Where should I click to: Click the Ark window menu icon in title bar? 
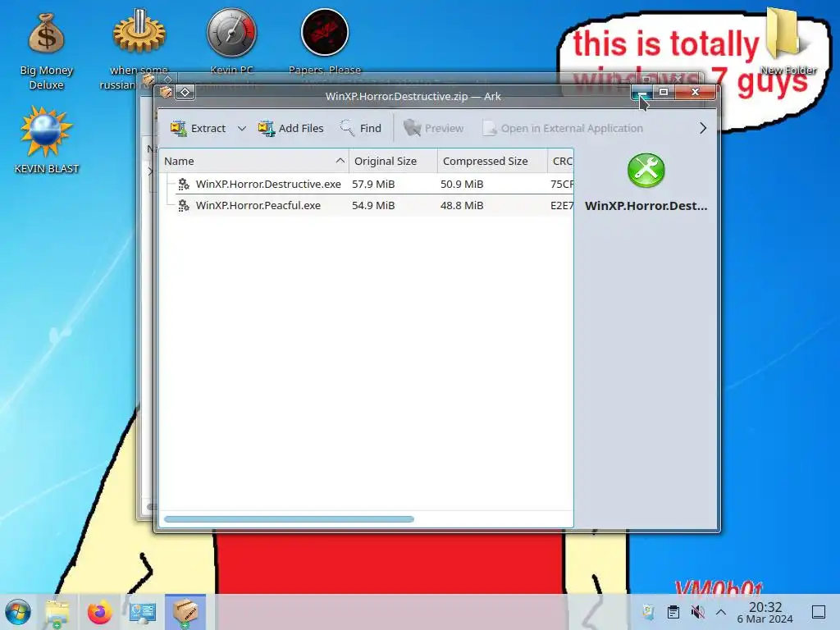[x=166, y=93]
